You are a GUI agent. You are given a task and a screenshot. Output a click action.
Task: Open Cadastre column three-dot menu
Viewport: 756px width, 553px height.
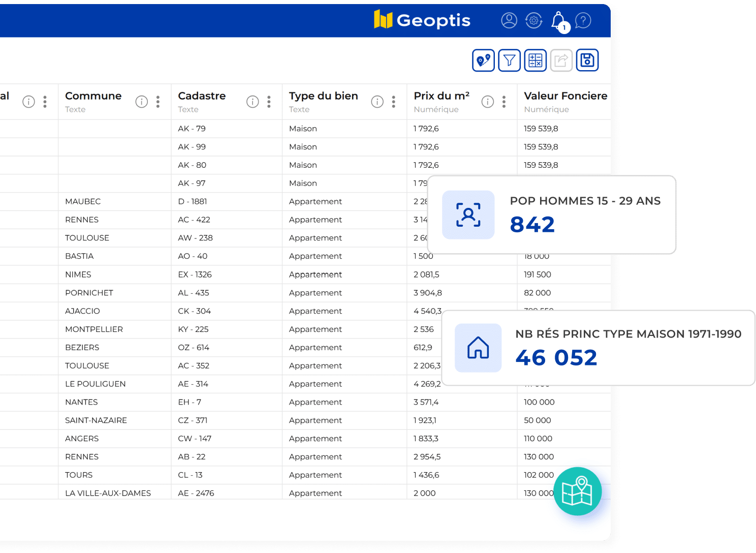tap(269, 102)
